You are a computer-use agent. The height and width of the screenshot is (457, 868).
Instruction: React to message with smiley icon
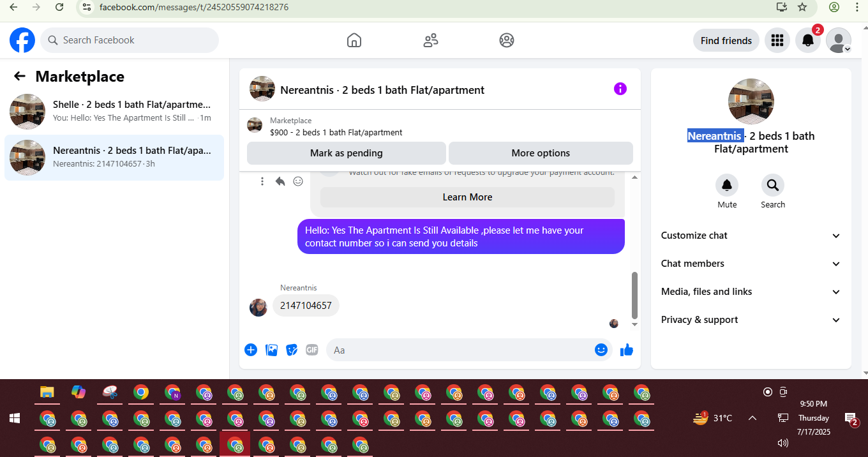click(298, 181)
